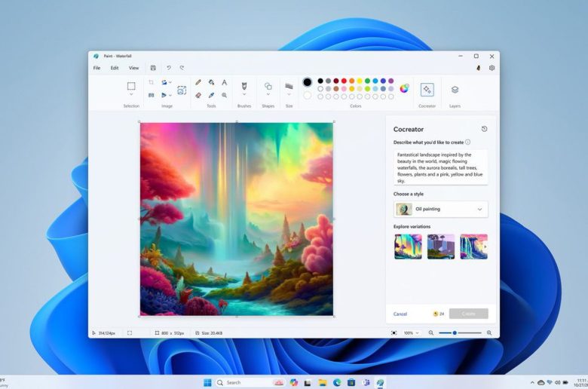Click the zoom in magnifier
This screenshot has height=389, width=588.
tap(489, 332)
